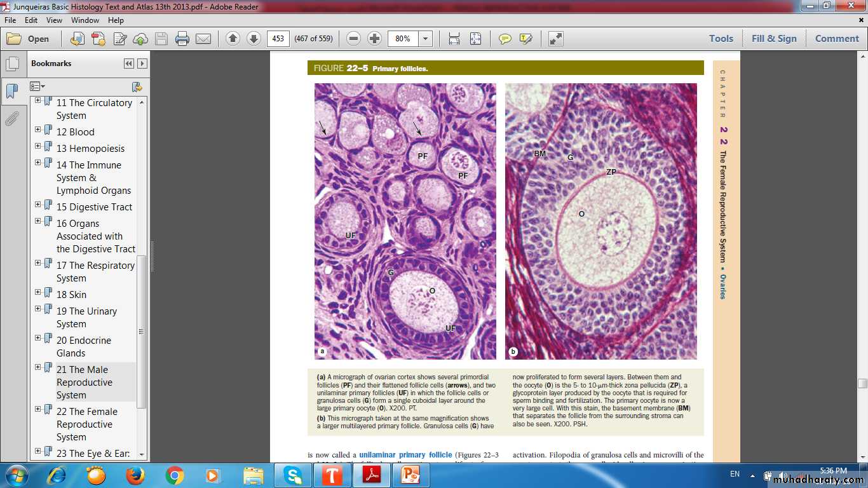This screenshot has height=488, width=868.
Task: Open the Attachments paperclip panel
Action: point(11,119)
